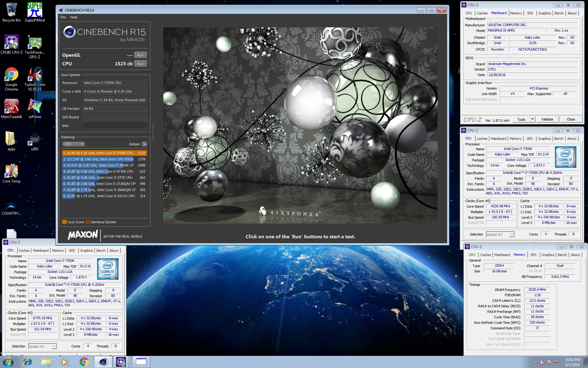Open CPUID CPU-Z desktop shortcut

[x=12, y=44]
